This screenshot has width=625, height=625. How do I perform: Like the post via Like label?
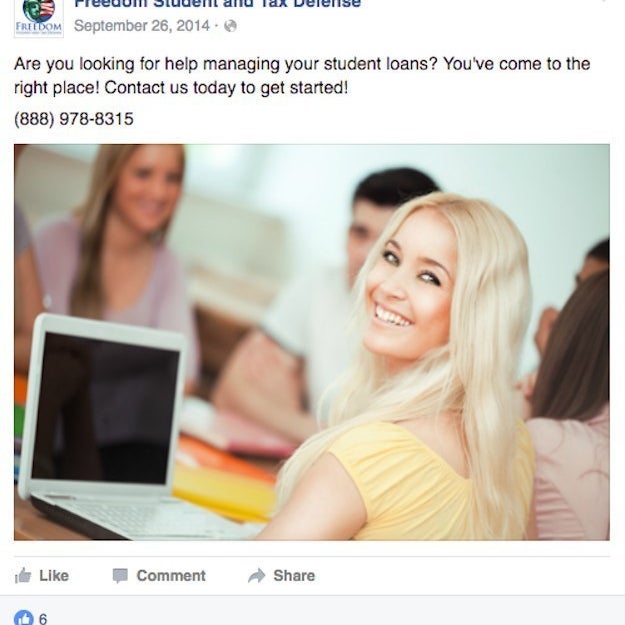54,576
